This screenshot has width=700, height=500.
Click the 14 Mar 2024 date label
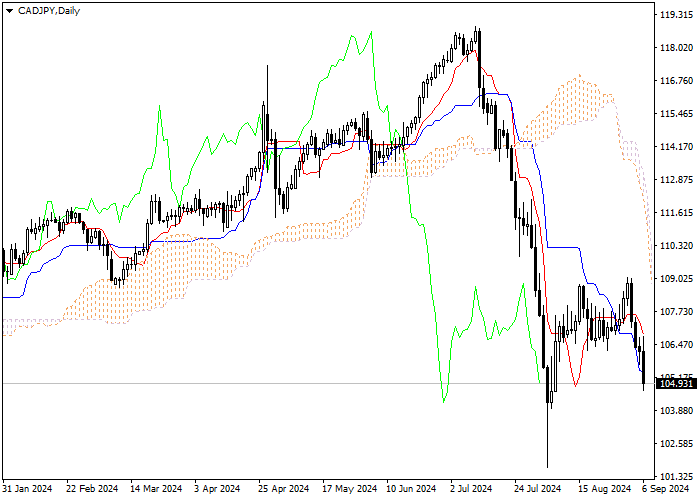[x=156, y=489]
